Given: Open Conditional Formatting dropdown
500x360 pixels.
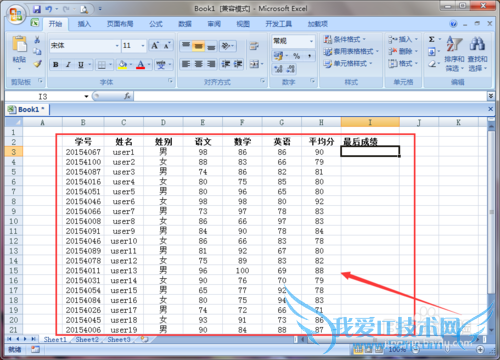Looking at the screenshot, I should click(344, 39).
